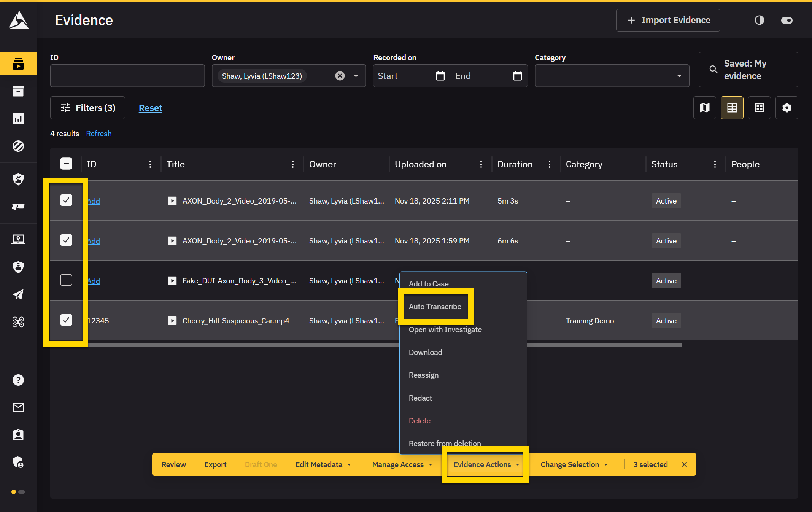Choose Auto Transcribe from the menu
Screen dimensions: 812x512
click(435, 307)
